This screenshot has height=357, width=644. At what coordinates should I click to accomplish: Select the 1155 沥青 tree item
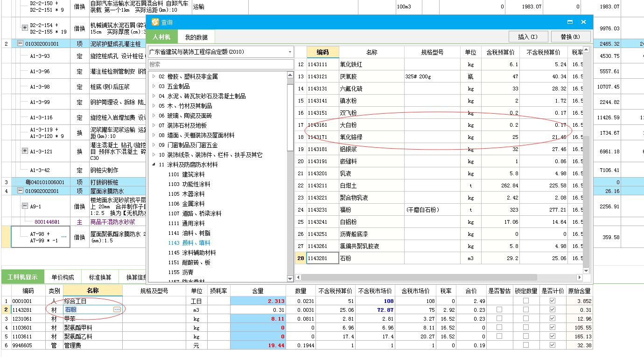[x=181, y=272]
